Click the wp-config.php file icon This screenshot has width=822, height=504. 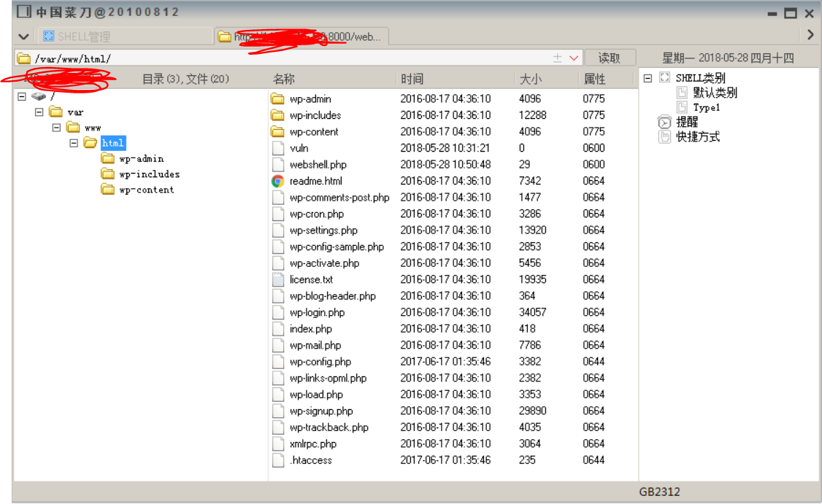(x=278, y=362)
